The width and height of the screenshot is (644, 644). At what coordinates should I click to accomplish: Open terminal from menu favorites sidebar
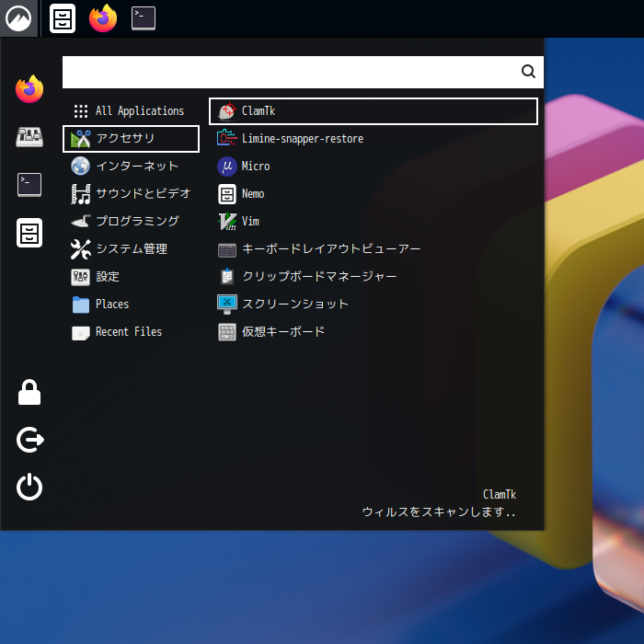29,185
